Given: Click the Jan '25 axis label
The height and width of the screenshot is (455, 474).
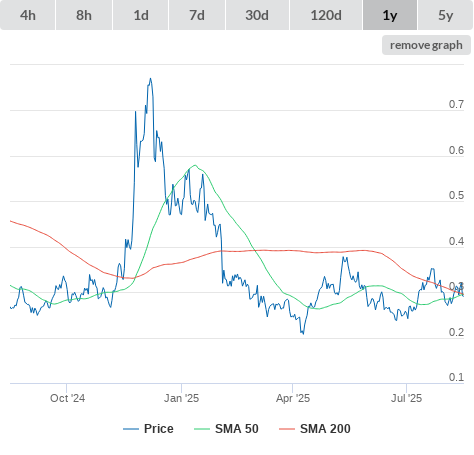Looking at the screenshot, I should pos(181,398).
